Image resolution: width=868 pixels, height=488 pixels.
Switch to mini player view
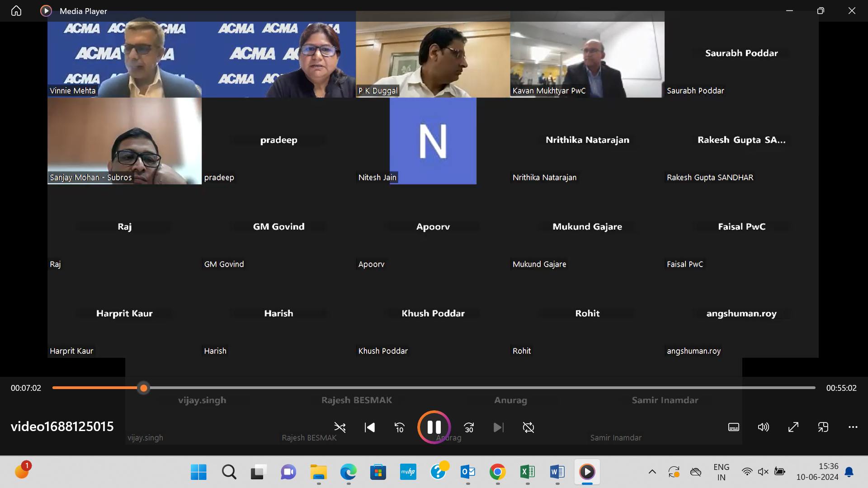pos(823,427)
